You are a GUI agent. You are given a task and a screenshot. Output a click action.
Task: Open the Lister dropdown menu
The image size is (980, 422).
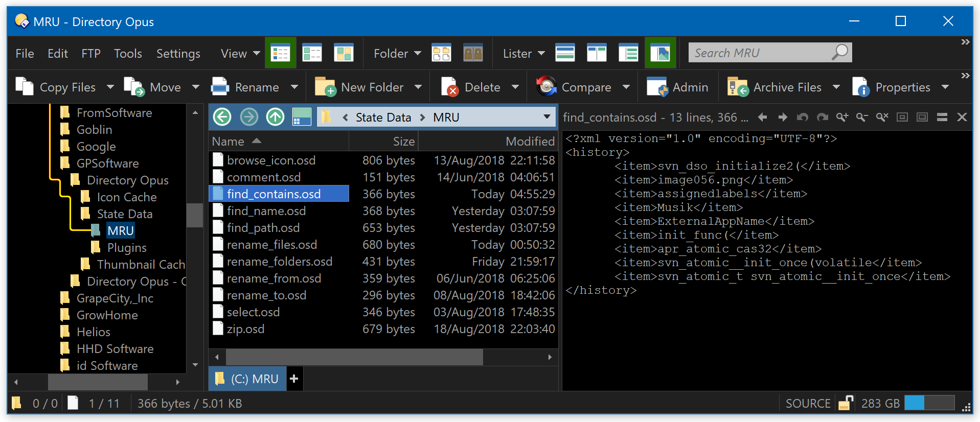point(523,54)
